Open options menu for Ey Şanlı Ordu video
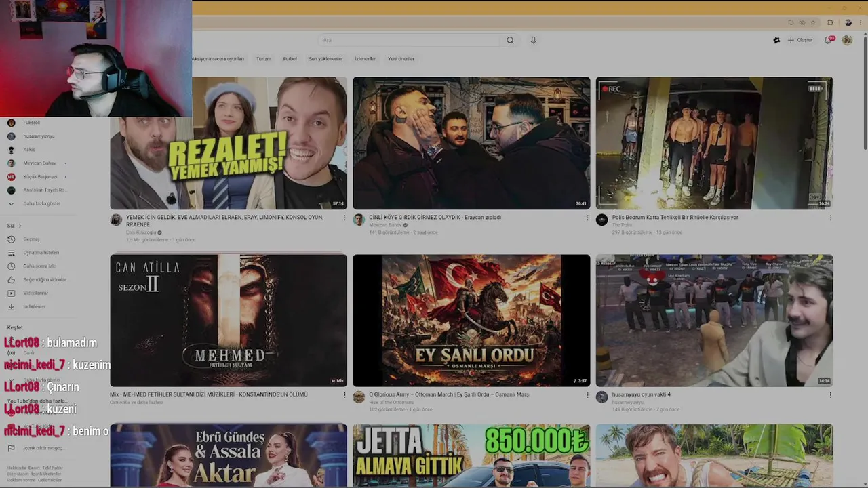The height and width of the screenshot is (488, 868). [587, 395]
